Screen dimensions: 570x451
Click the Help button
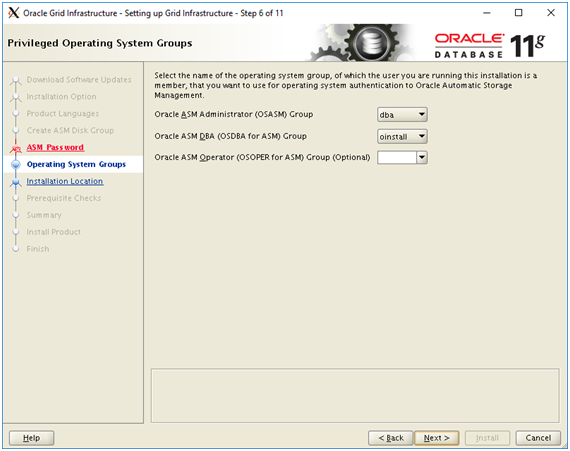click(x=32, y=438)
